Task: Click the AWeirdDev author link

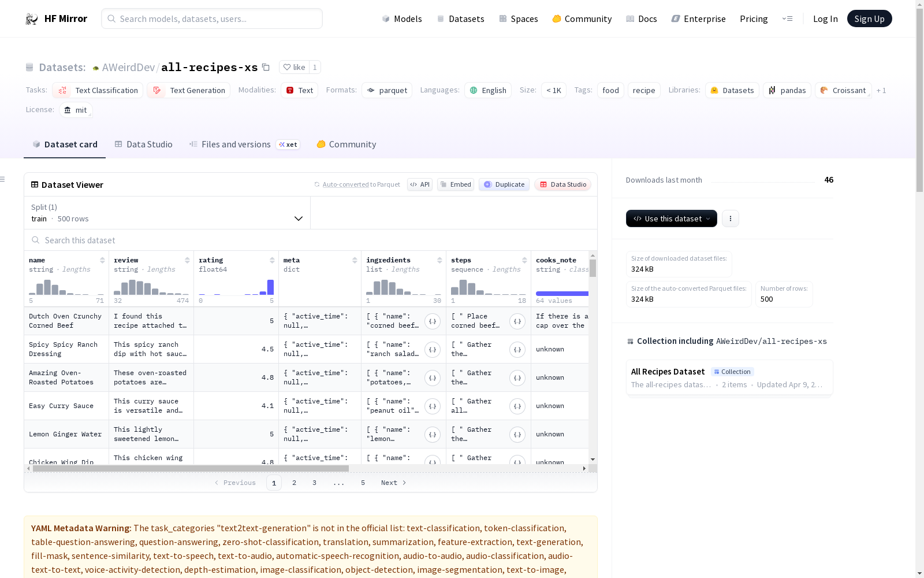Action: [x=128, y=67]
